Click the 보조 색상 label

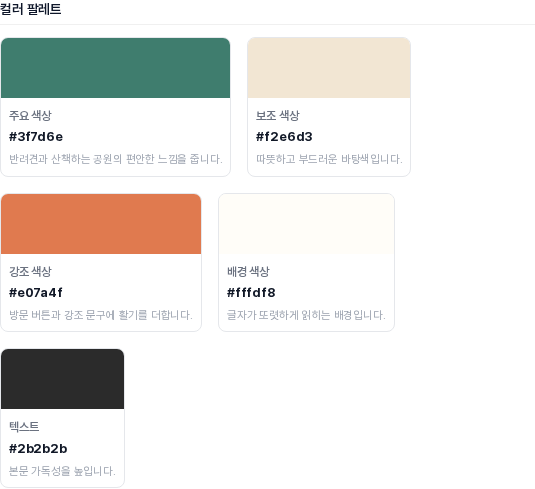pyautogui.click(x=278, y=115)
